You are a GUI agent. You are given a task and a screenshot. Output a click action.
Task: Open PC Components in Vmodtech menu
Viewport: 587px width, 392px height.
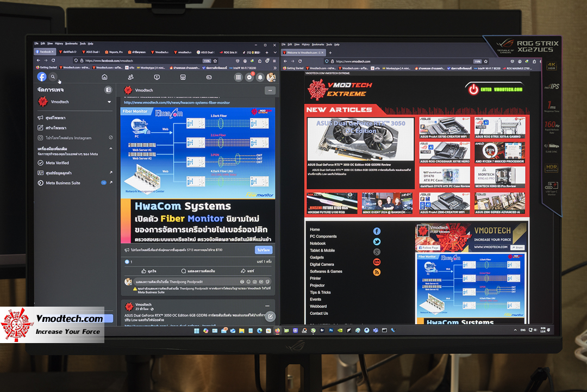click(x=323, y=237)
